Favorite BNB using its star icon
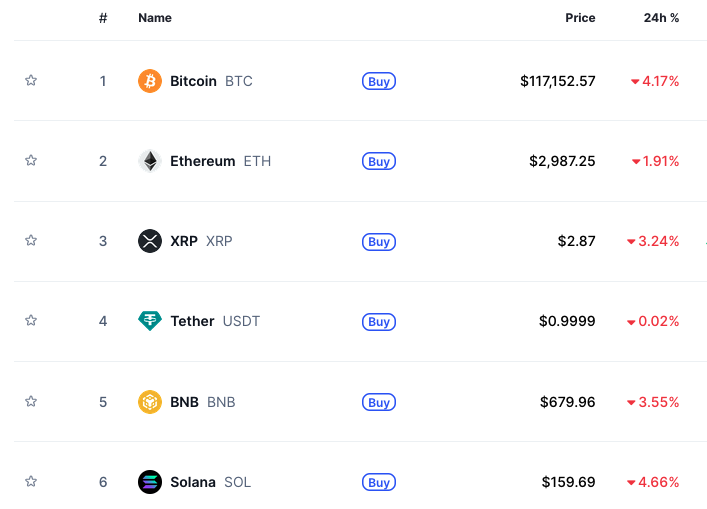The width and height of the screenshot is (707, 509). [31, 401]
